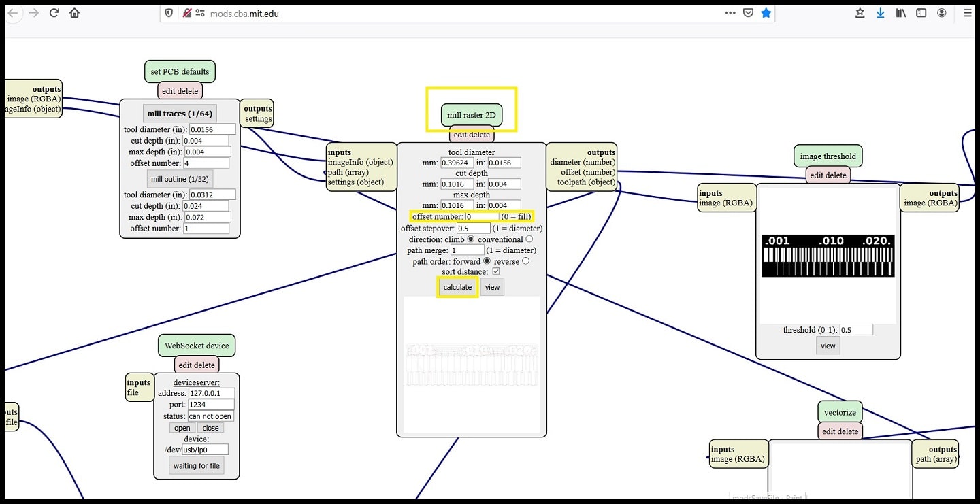Save page to Pocket
This screenshot has width=980, height=504.
748,13
